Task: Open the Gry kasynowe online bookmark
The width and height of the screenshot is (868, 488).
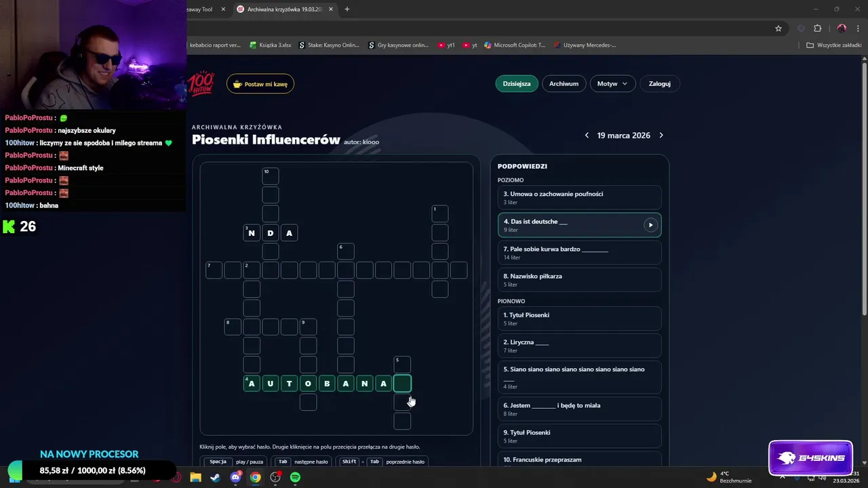Action: (399, 45)
